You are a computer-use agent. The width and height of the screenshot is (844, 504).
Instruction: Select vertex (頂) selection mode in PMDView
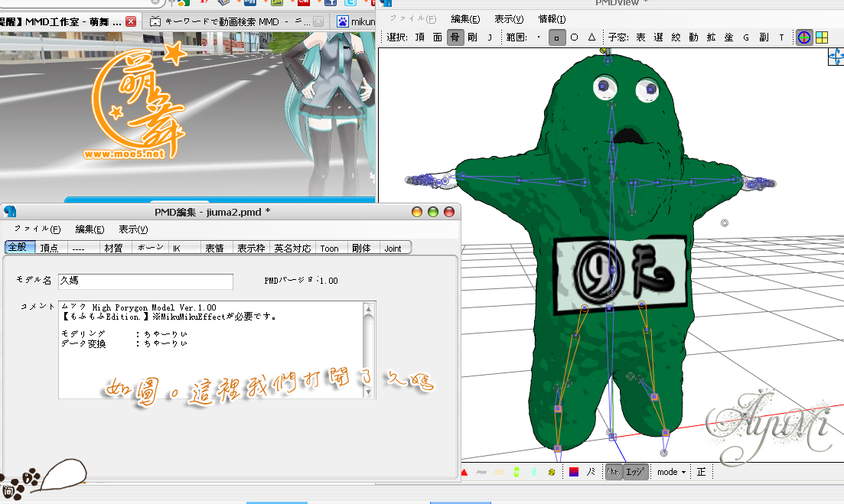click(x=420, y=37)
